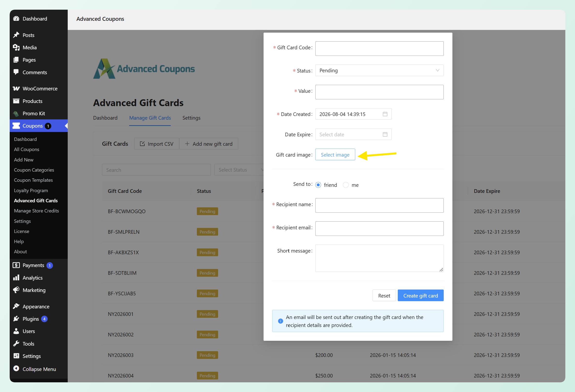Screen dimensions: 575x392
Task: Click the Date Expire column header
Action: pyautogui.click(x=487, y=191)
